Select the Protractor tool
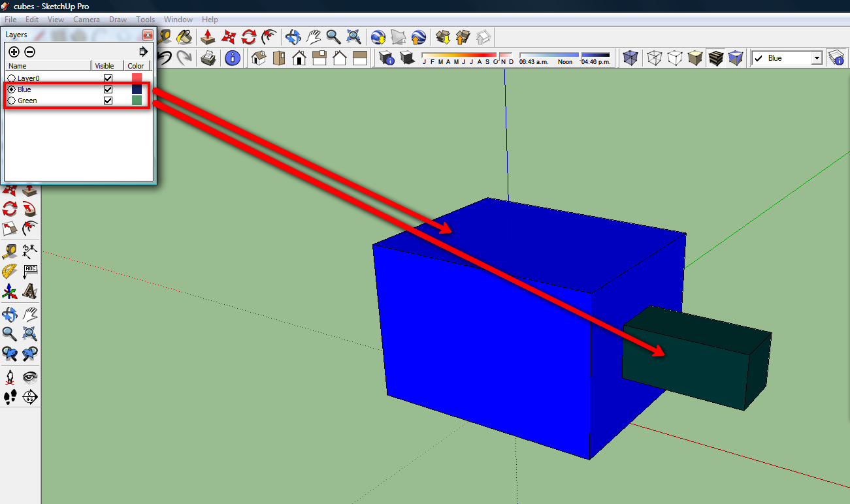 [x=10, y=270]
